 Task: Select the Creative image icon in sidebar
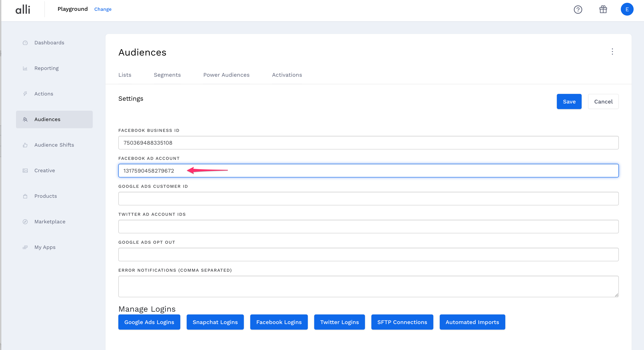click(x=25, y=170)
